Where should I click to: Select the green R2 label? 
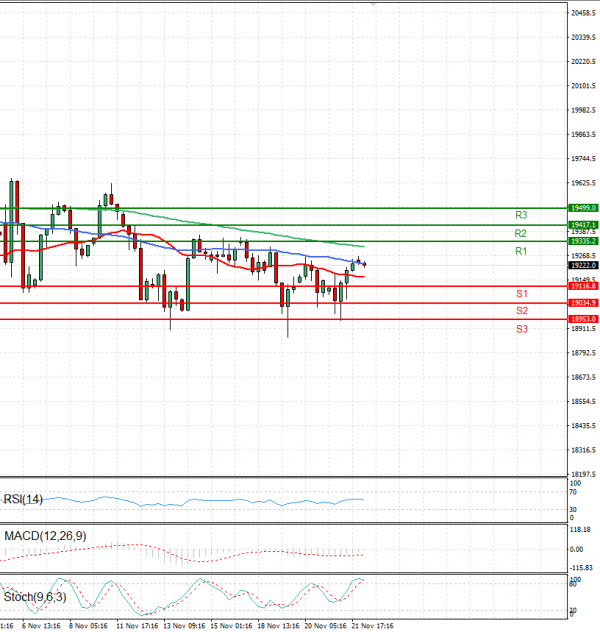521,233
